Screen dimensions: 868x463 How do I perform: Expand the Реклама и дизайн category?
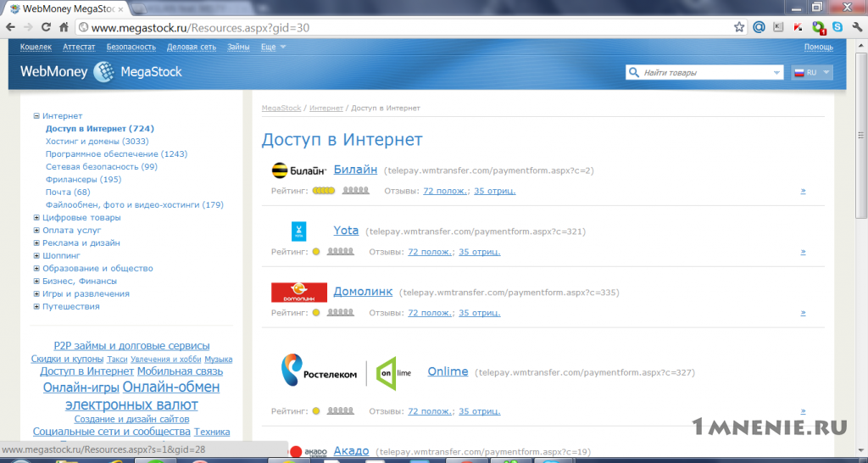(x=36, y=243)
